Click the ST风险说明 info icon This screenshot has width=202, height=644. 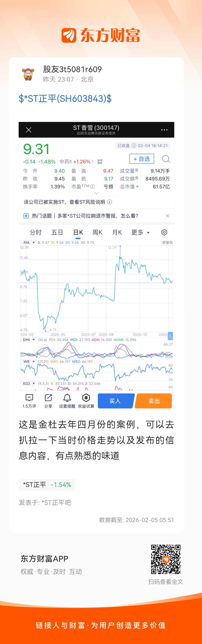(109, 202)
